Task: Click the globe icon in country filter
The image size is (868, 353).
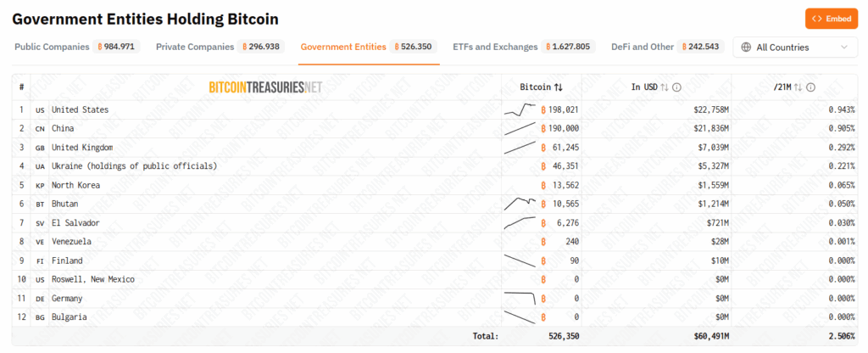Action: 746,48
